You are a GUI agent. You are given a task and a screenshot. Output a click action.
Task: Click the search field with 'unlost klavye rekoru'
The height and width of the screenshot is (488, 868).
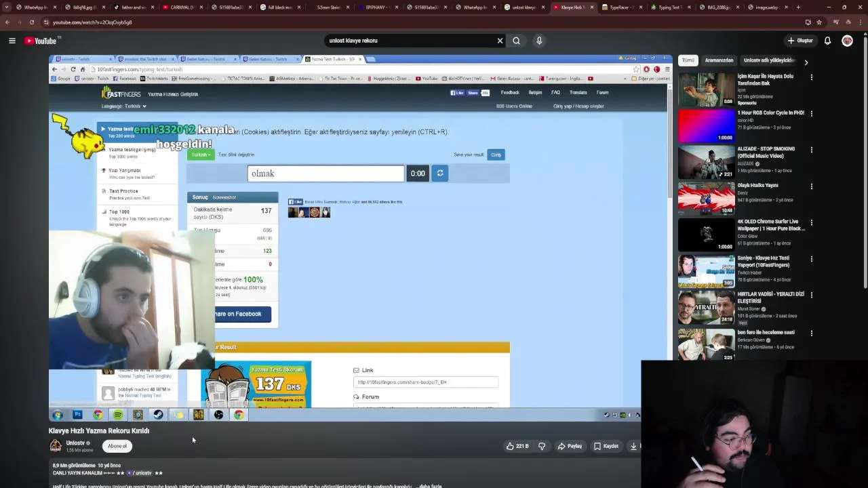coord(410,41)
